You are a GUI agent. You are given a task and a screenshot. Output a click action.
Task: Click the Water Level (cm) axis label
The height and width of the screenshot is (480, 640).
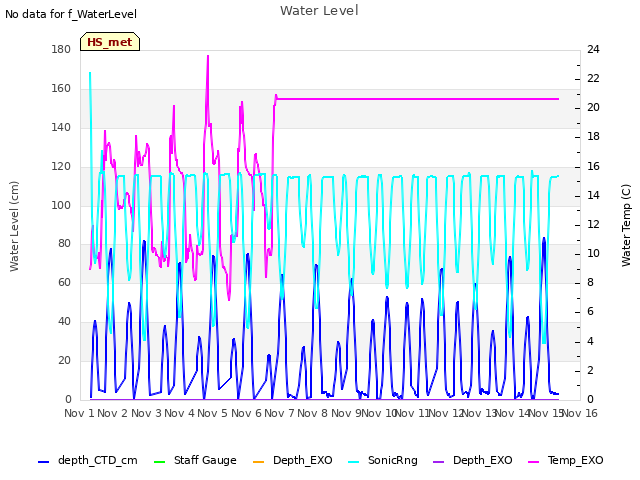[x=14, y=226]
